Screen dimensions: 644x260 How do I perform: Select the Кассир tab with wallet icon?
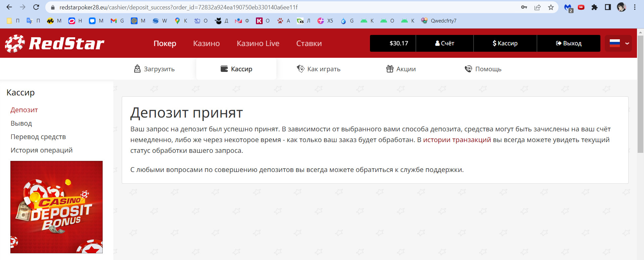point(236,69)
